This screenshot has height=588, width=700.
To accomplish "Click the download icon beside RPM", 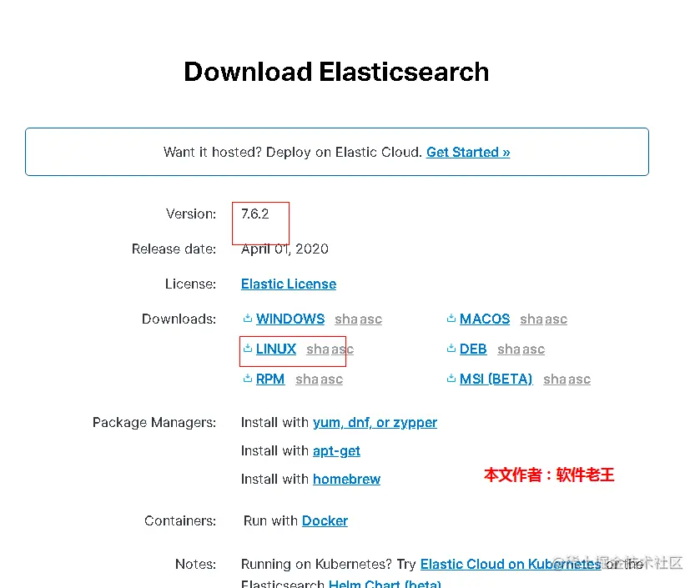I will pos(247,379).
